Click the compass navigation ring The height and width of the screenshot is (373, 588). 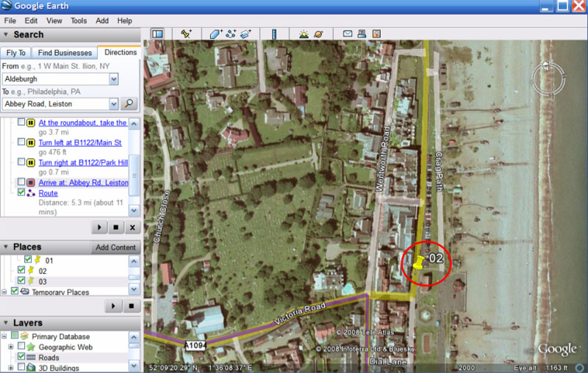[x=548, y=79]
